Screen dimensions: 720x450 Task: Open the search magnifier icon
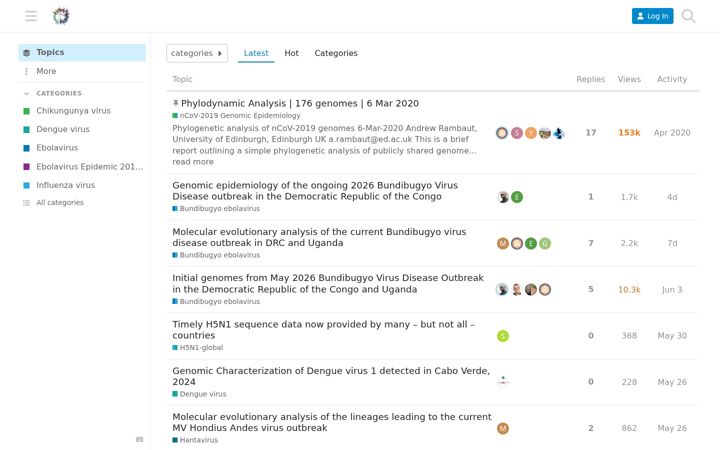point(688,16)
